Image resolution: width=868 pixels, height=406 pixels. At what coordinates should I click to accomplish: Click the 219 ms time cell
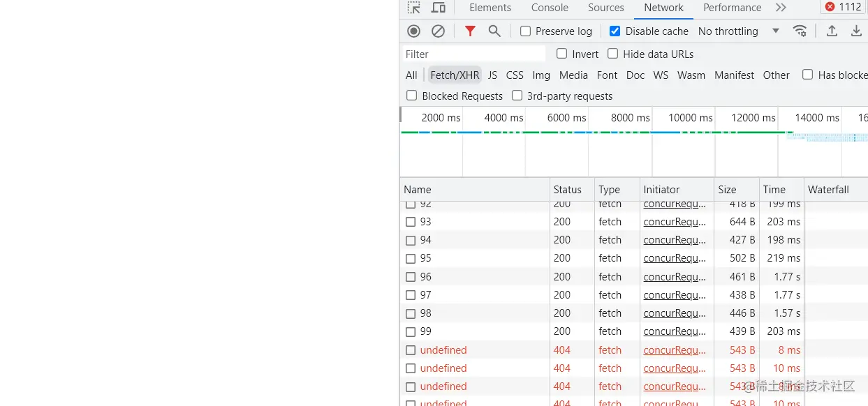[x=784, y=258]
